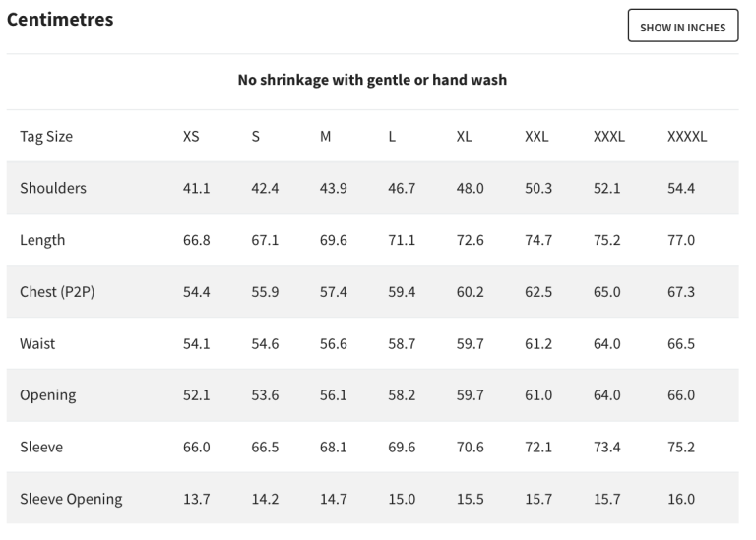Select the Waist row label

37,344
